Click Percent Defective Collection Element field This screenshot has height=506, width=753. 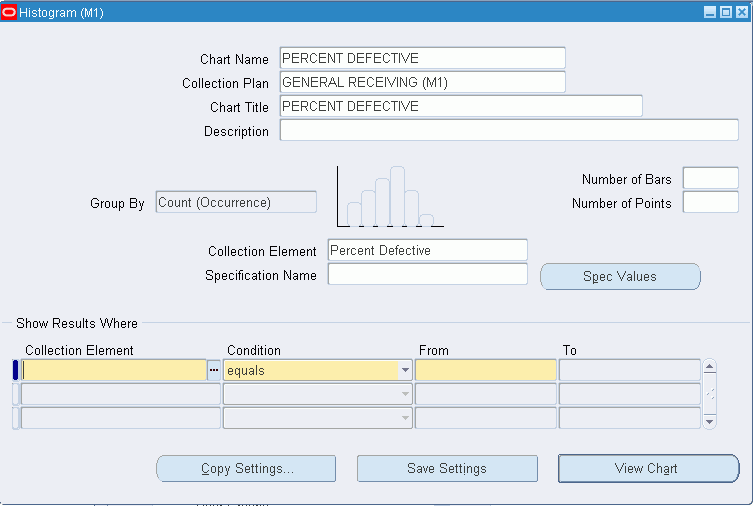tap(427, 250)
